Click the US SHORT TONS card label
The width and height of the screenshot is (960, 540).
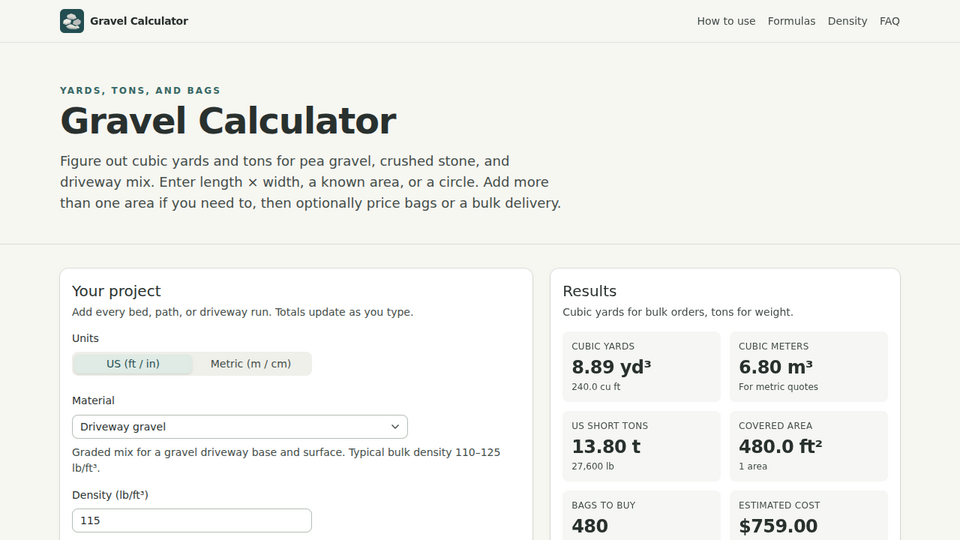pos(610,426)
